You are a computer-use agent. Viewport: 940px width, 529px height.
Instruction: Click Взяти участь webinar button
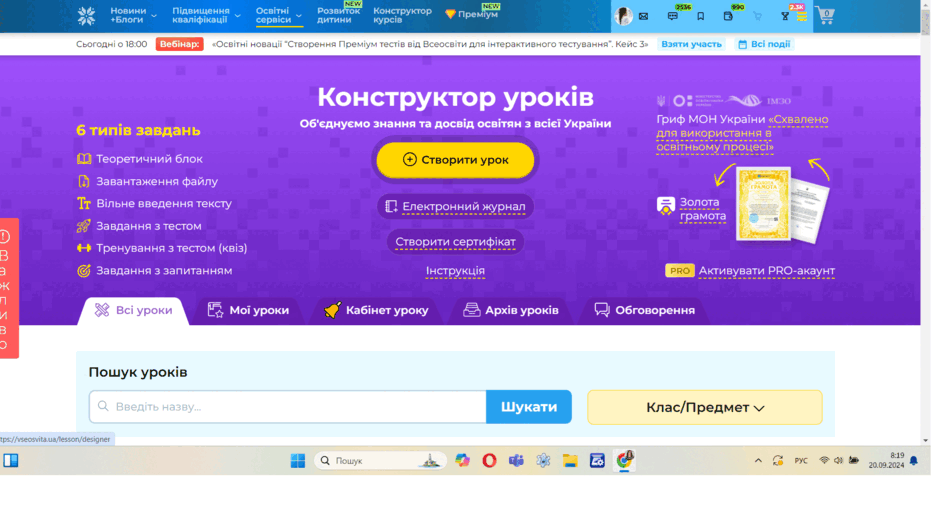tap(691, 44)
